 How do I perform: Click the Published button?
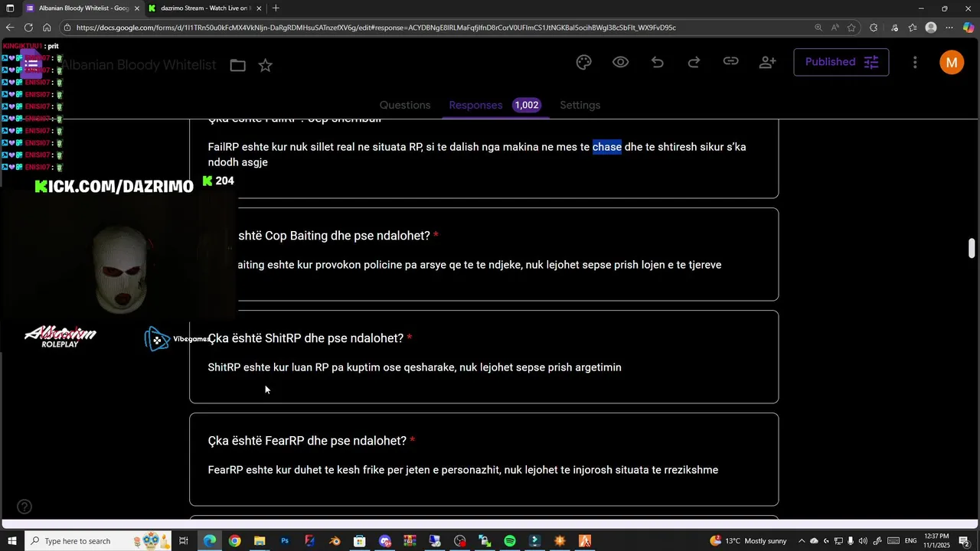pyautogui.click(x=841, y=62)
